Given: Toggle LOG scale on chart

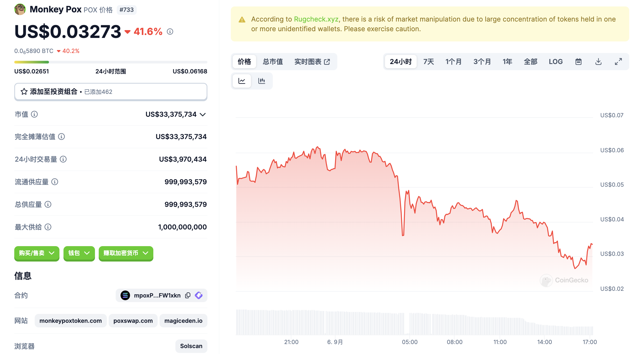Looking at the screenshot, I should click(555, 62).
